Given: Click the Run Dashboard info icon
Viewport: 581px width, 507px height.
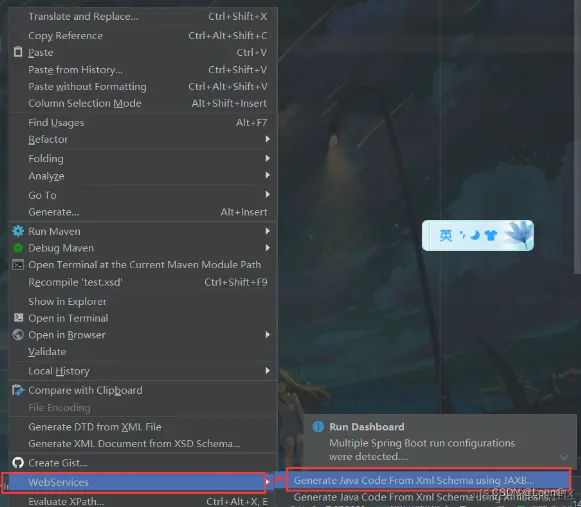Looking at the screenshot, I should coord(318,427).
